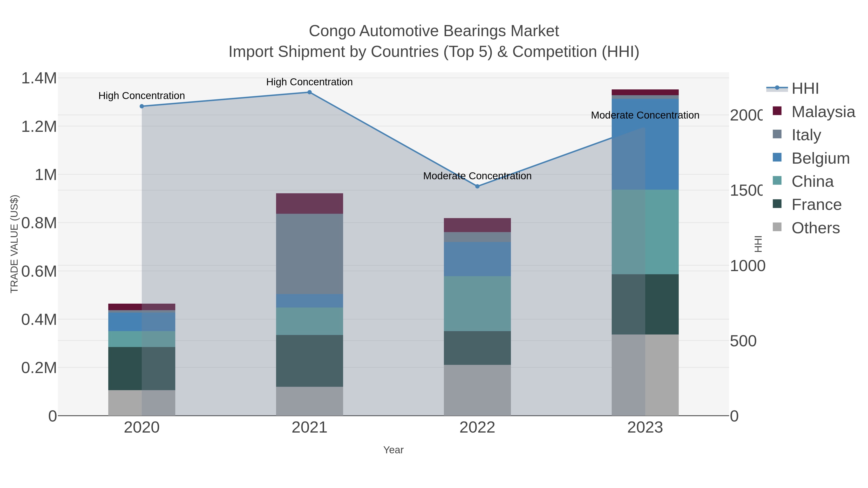Click the 'Congo Automotive Bearings Market' title
This screenshot has width=868, height=488.
click(x=434, y=31)
